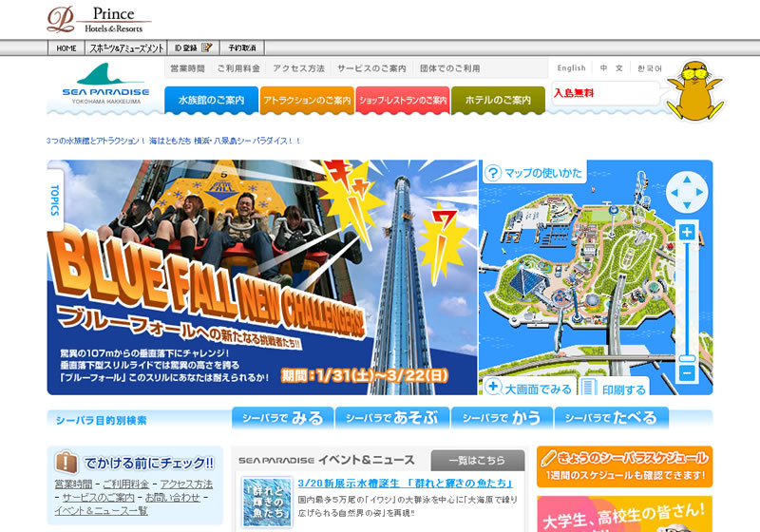This screenshot has width=760, height=532.
Task: Switch language to 中文
Action: click(611, 68)
